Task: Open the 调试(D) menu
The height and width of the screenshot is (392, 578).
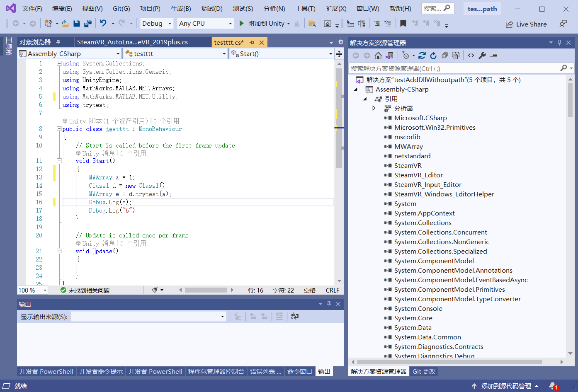Action: point(212,9)
